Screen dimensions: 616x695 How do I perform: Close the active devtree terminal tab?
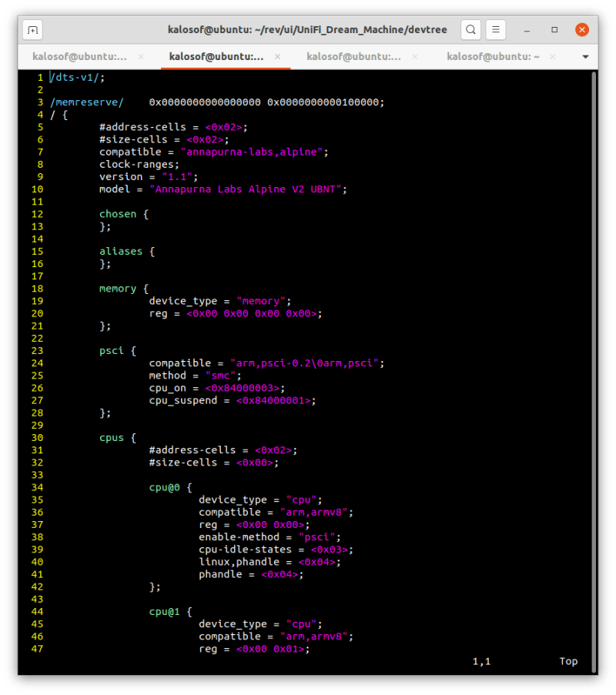(278, 56)
